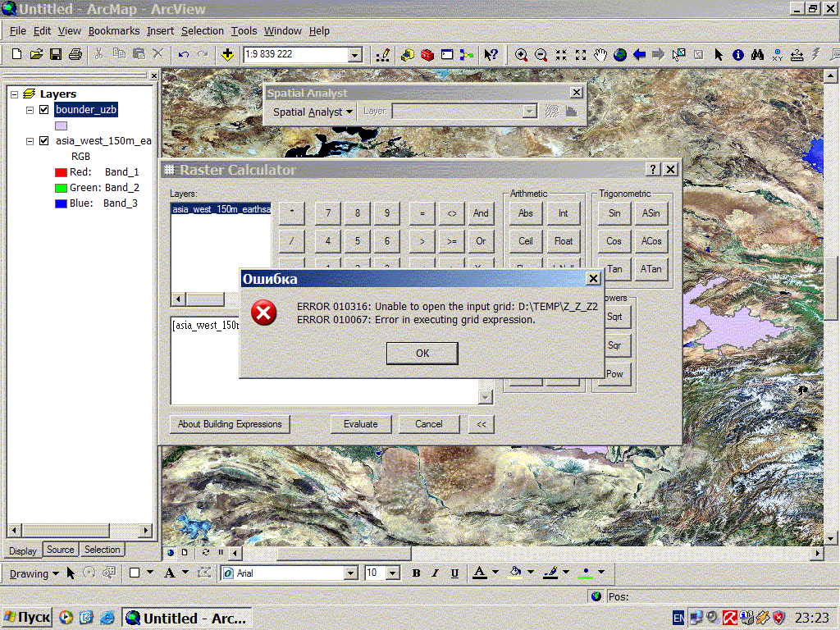
Task: Select the Identify info tool
Action: point(737,55)
